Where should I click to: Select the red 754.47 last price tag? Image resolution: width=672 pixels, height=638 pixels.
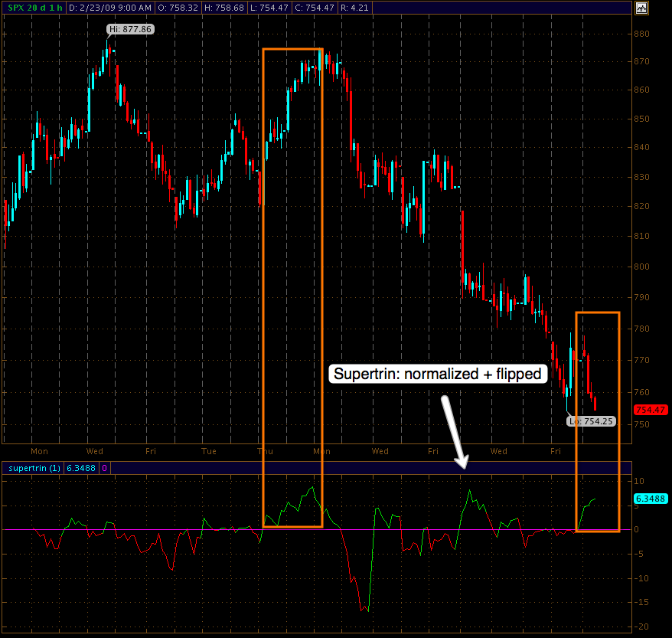648,411
